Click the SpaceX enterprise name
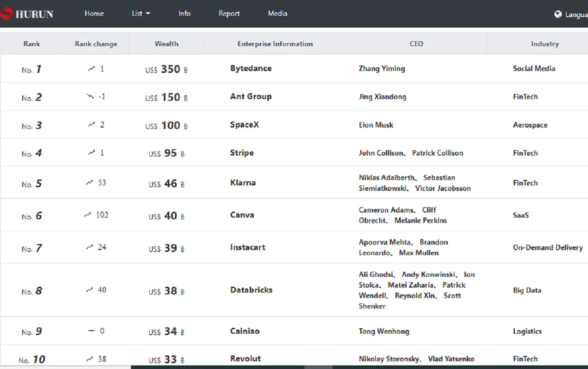This screenshot has width=588, height=369. click(x=244, y=125)
